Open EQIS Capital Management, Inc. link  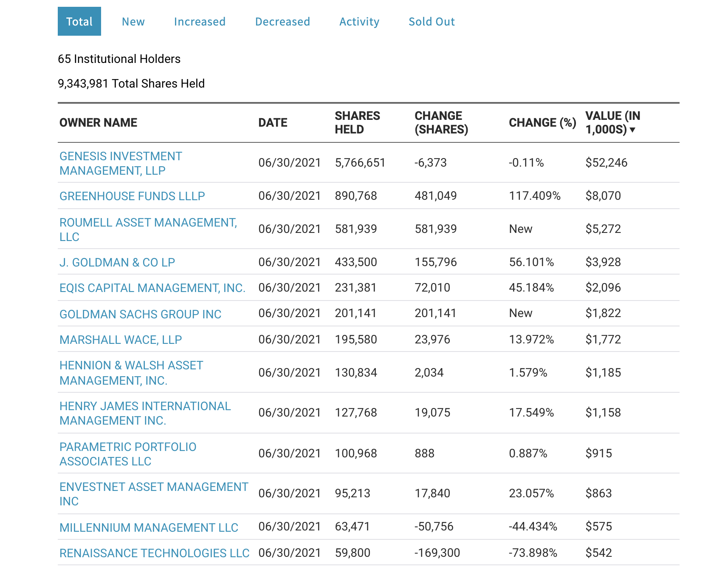coord(152,288)
